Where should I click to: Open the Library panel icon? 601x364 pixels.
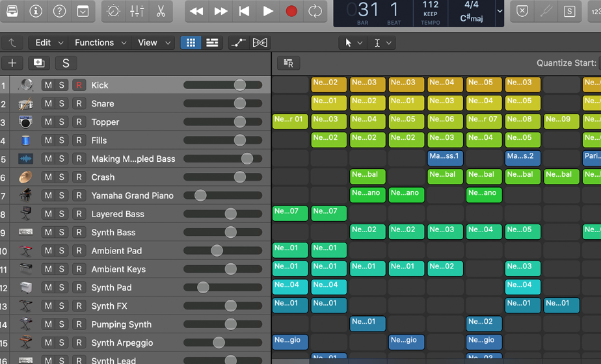pyautogui.click(x=12, y=11)
